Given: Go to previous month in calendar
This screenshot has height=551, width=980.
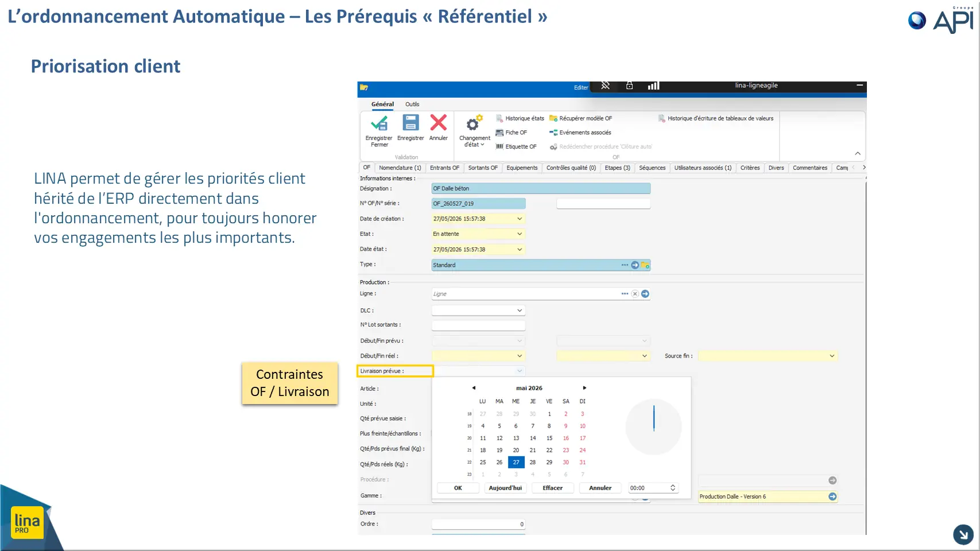Looking at the screenshot, I should coord(474,388).
